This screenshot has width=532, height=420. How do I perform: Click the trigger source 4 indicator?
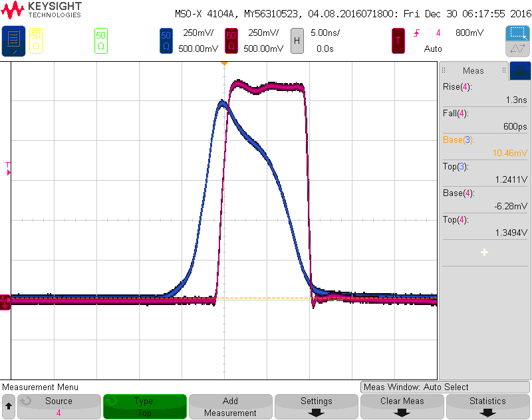click(438, 33)
